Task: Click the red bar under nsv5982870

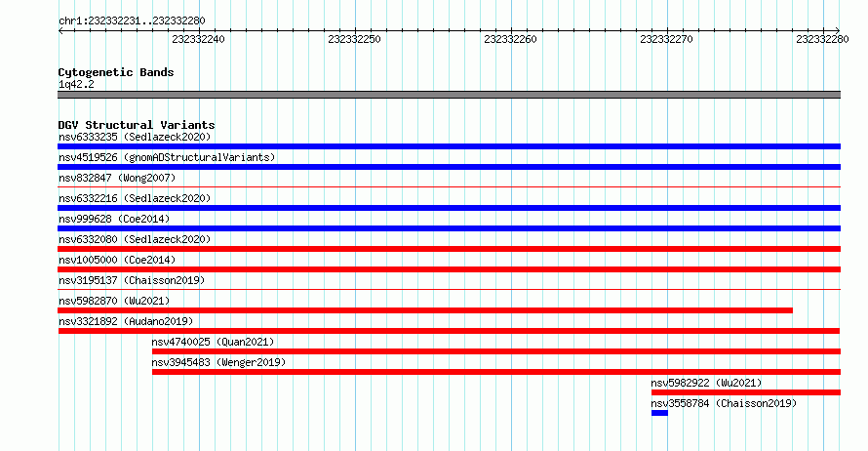Action: (425, 310)
